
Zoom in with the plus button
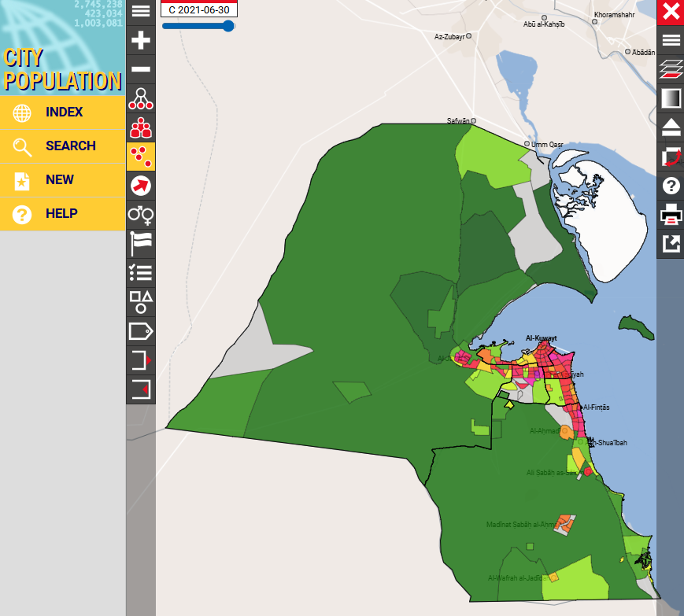[x=140, y=40]
